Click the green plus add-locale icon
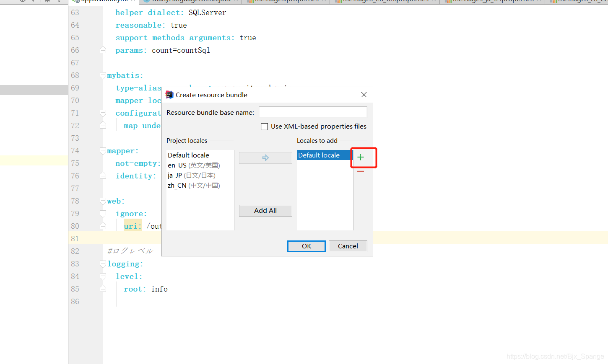This screenshot has width=608, height=364. [361, 157]
